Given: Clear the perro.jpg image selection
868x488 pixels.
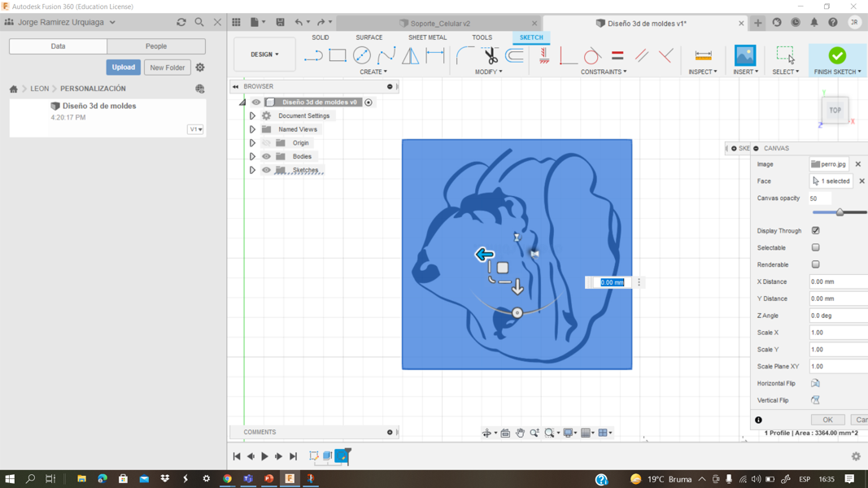Looking at the screenshot, I should pyautogui.click(x=858, y=164).
